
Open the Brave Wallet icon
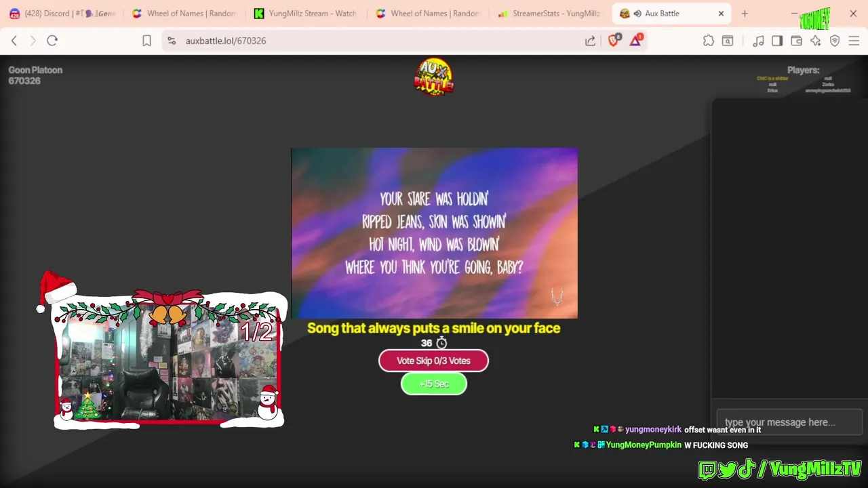797,41
